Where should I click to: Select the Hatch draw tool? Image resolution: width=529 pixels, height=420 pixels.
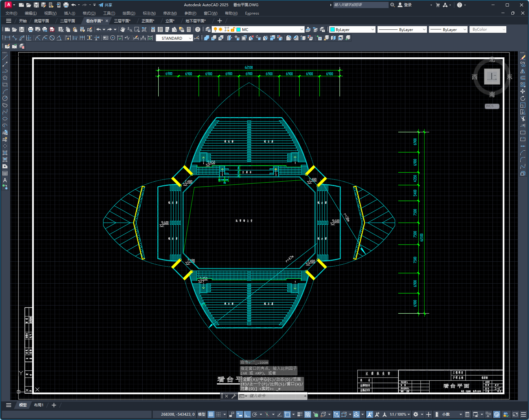[5, 153]
